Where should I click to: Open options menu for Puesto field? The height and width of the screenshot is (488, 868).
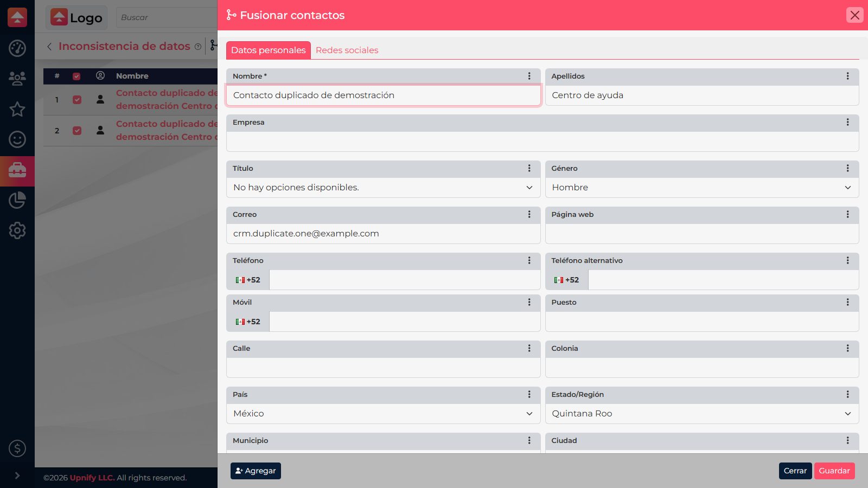(x=848, y=302)
